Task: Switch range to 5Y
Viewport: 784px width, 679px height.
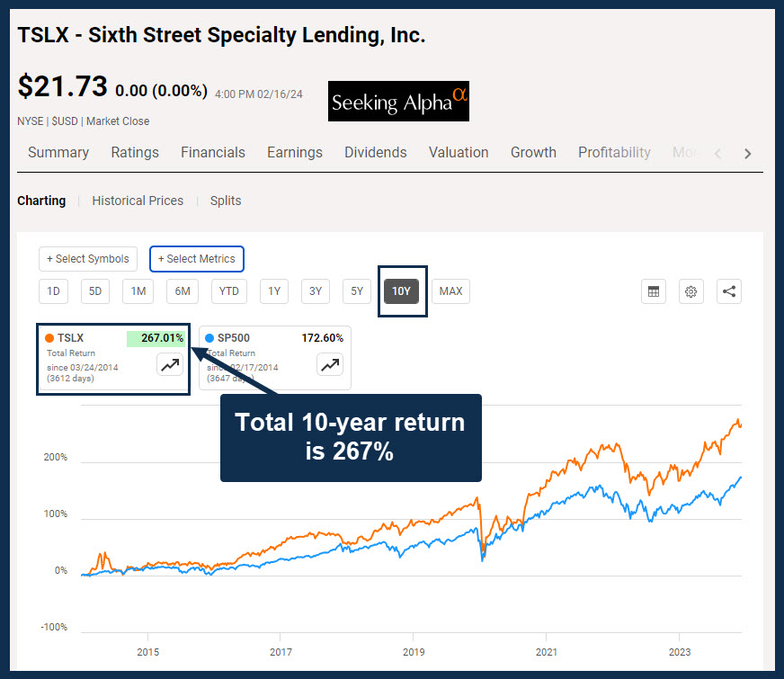Action: [x=357, y=291]
